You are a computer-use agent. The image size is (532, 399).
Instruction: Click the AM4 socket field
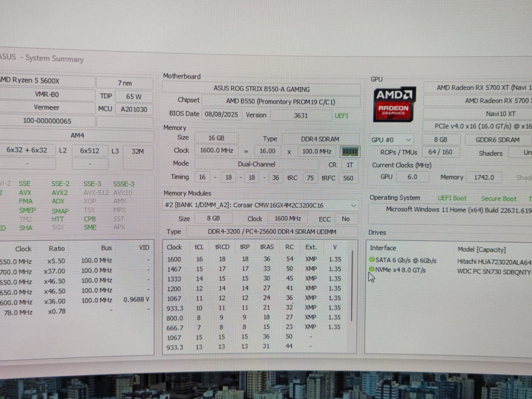[x=77, y=136]
